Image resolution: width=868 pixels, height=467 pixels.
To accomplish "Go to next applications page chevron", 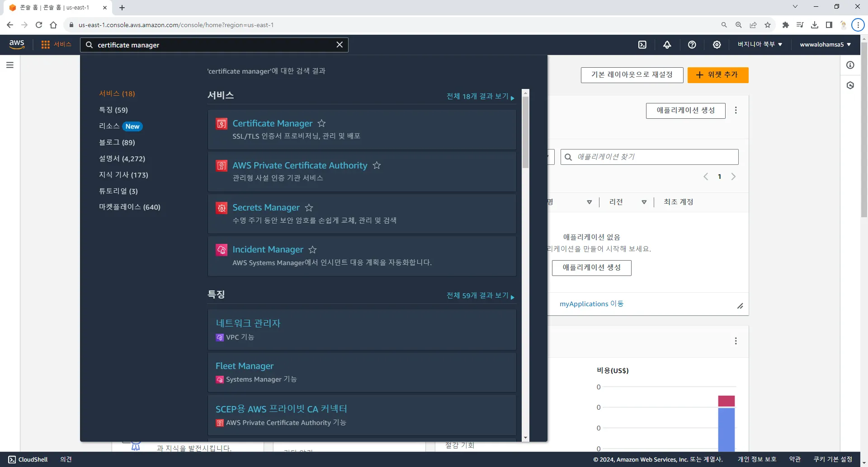I will coord(734,177).
